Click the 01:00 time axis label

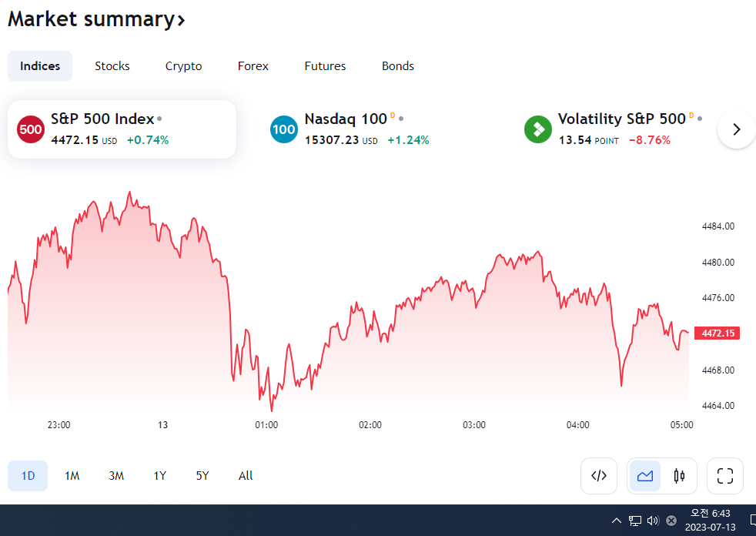tap(266, 425)
